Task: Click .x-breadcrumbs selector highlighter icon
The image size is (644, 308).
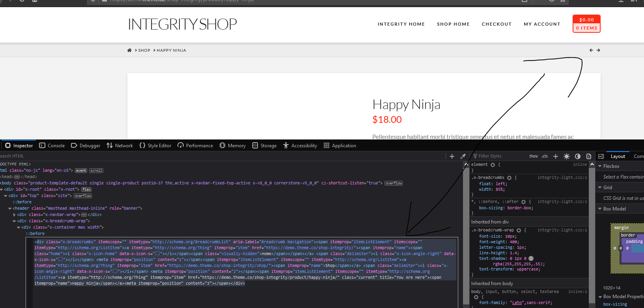Action: [x=509, y=178]
